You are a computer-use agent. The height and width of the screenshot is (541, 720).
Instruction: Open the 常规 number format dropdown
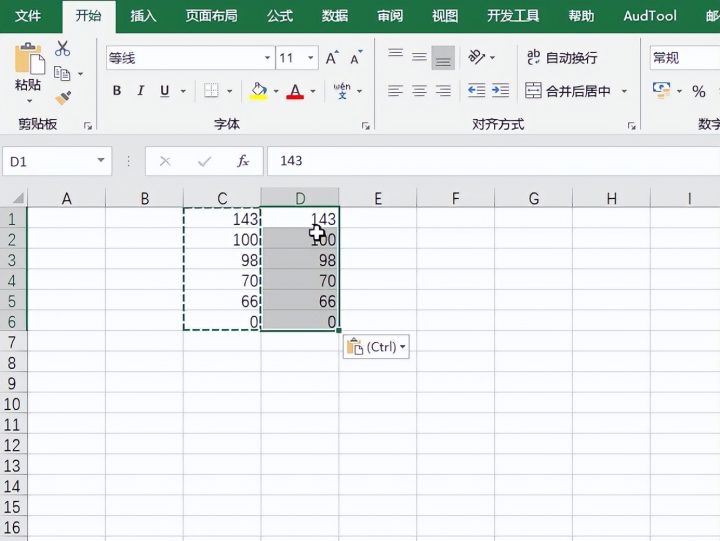pos(685,58)
